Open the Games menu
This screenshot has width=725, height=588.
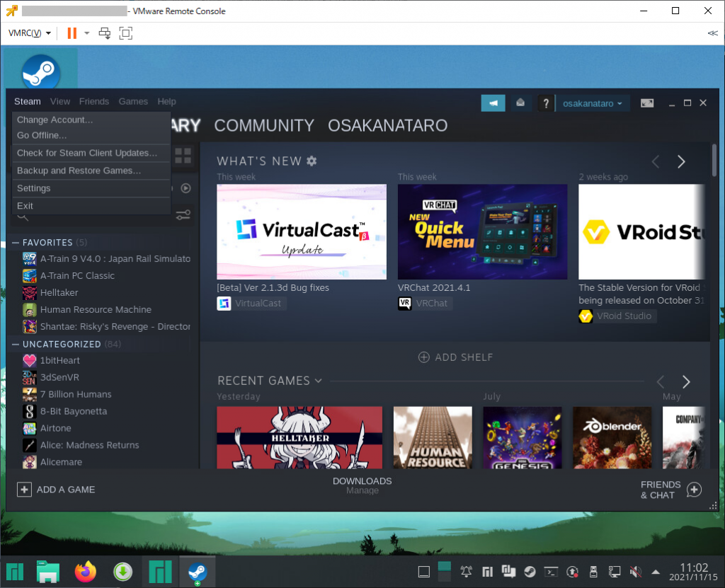133,101
